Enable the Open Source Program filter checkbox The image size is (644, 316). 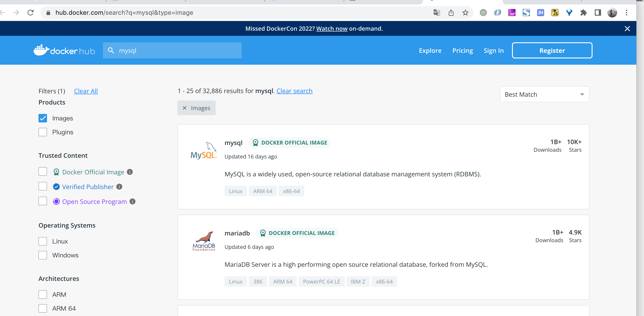tap(43, 201)
